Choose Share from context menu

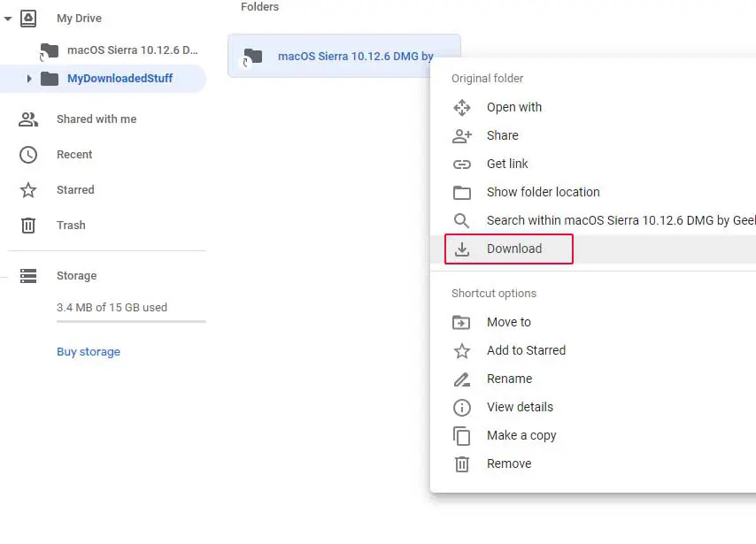pos(503,135)
